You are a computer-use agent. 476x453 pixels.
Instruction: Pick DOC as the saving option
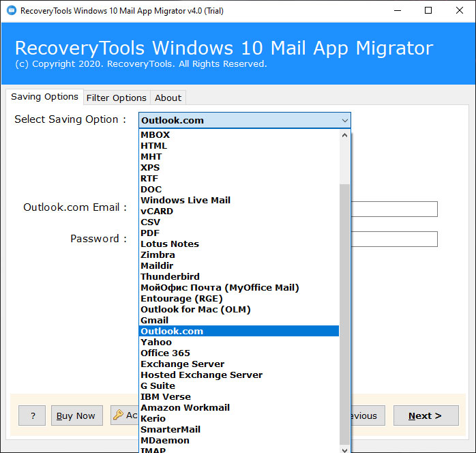pyautogui.click(x=239, y=190)
